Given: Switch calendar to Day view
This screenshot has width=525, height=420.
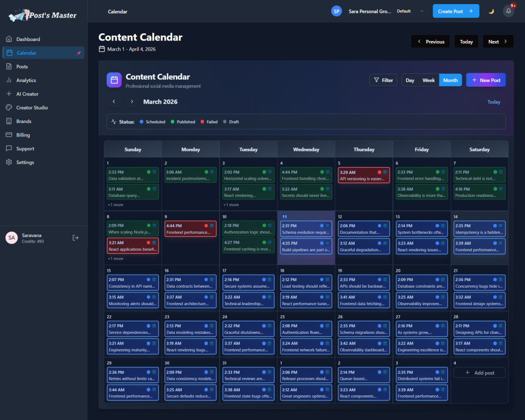Looking at the screenshot, I should 410,80.
